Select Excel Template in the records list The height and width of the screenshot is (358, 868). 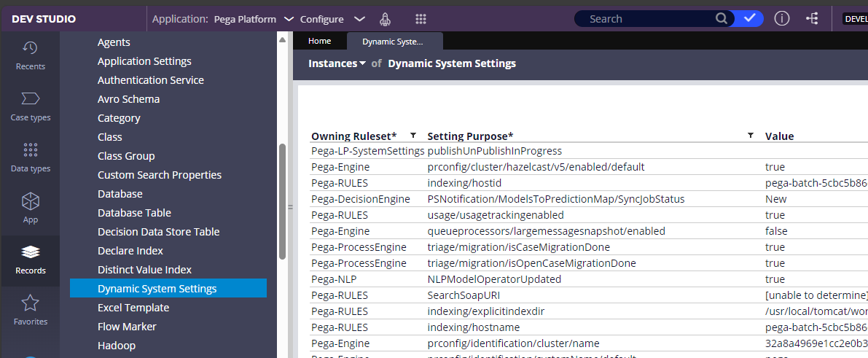pos(133,308)
